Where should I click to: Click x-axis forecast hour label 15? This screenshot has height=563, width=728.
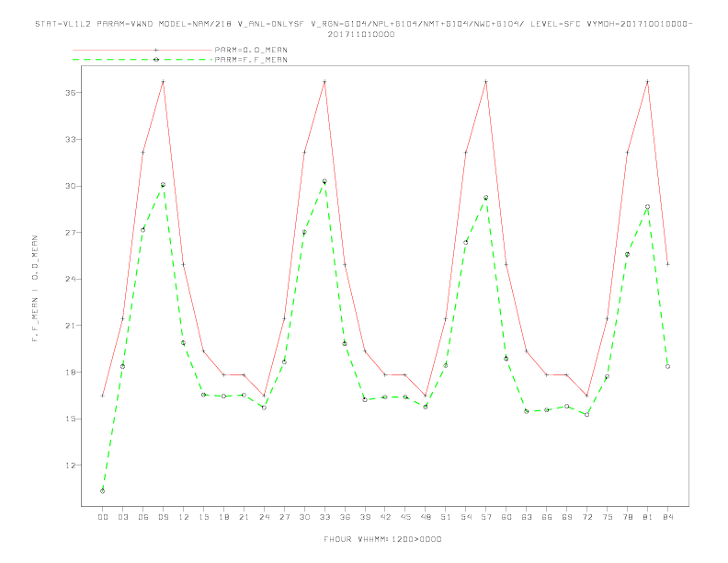point(203,517)
